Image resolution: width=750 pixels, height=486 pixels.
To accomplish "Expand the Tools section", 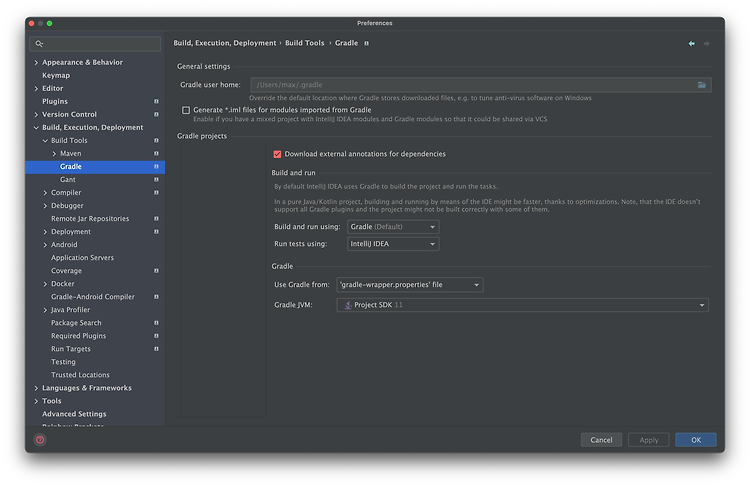I will [36, 401].
